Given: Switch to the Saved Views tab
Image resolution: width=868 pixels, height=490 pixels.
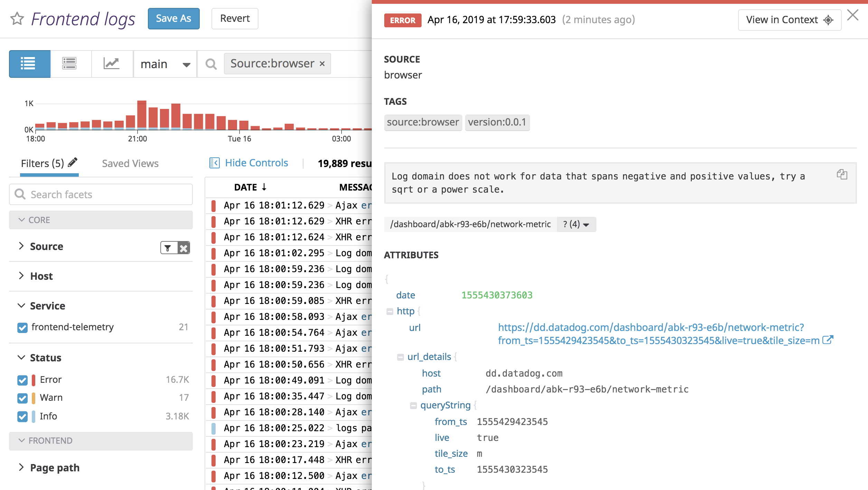Looking at the screenshot, I should coord(130,163).
